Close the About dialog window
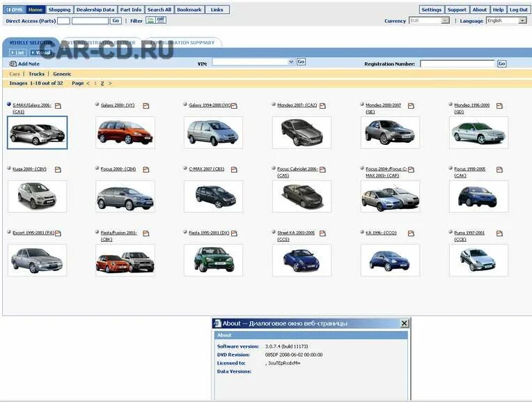The width and height of the screenshot is (532, 402). (x=405, y=323)
